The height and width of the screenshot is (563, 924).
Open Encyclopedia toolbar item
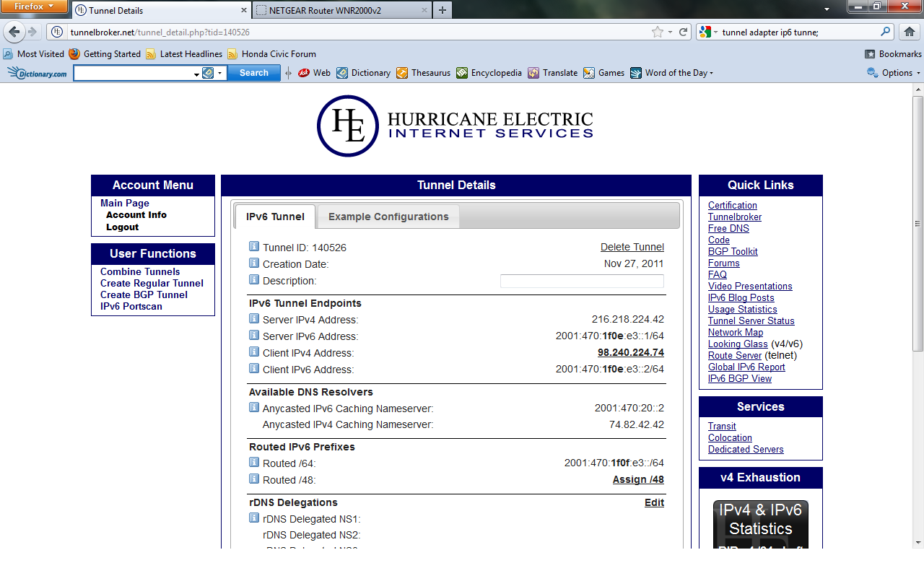pyautogui.click(x=489, y=73)
